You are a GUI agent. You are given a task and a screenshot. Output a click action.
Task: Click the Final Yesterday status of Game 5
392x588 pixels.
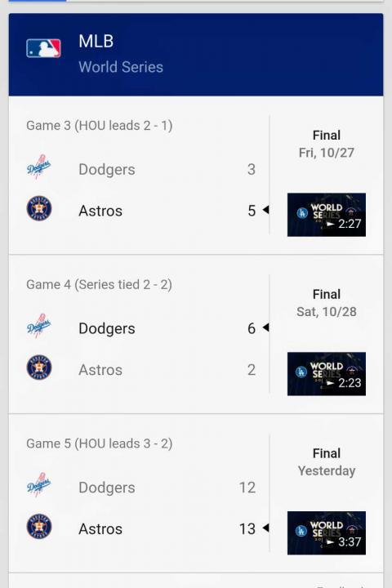tap(327, 462)
